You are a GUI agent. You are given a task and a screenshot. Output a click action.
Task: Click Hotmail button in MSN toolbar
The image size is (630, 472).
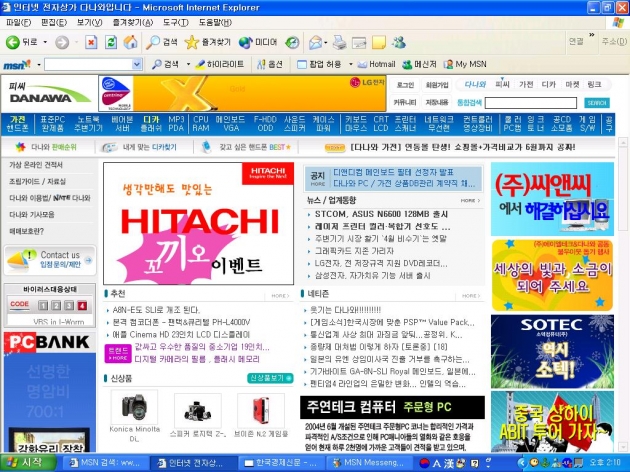376,64
